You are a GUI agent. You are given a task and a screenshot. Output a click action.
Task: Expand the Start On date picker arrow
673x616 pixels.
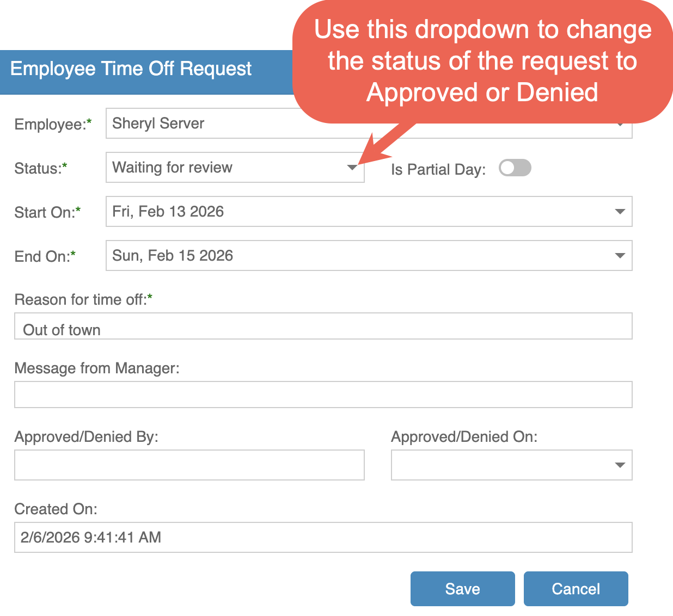[620, 212]
